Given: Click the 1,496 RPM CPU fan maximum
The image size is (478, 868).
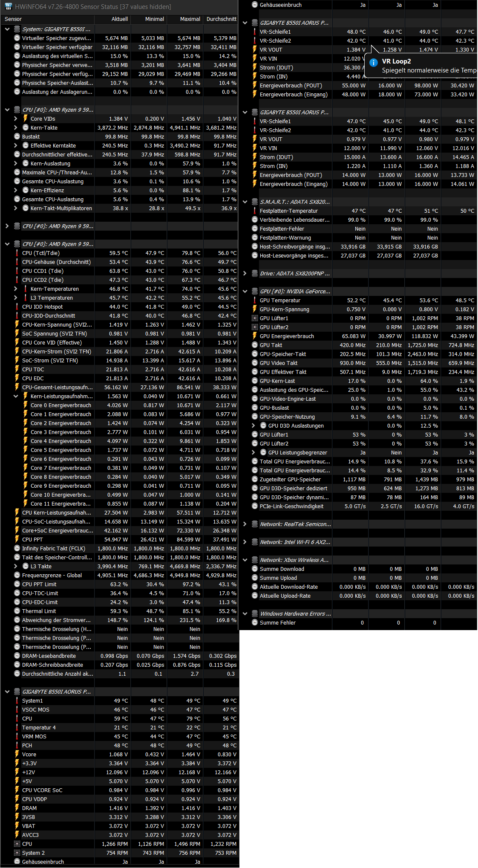Looking at the screenshot, I should click(187, 844).
